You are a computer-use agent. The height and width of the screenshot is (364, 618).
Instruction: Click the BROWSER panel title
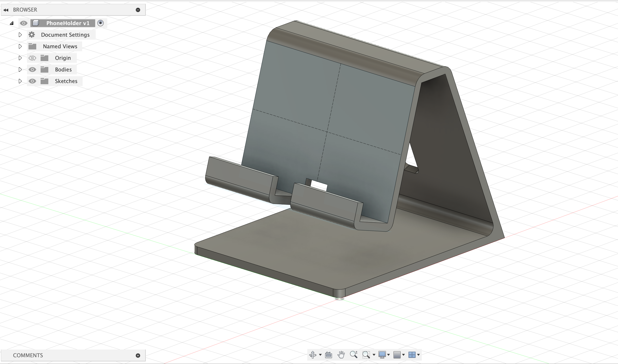pos(25,10)
